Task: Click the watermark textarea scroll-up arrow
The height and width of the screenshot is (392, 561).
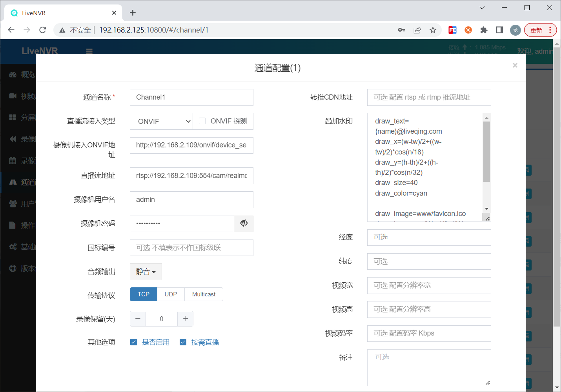Action: (x=486, y=118)
